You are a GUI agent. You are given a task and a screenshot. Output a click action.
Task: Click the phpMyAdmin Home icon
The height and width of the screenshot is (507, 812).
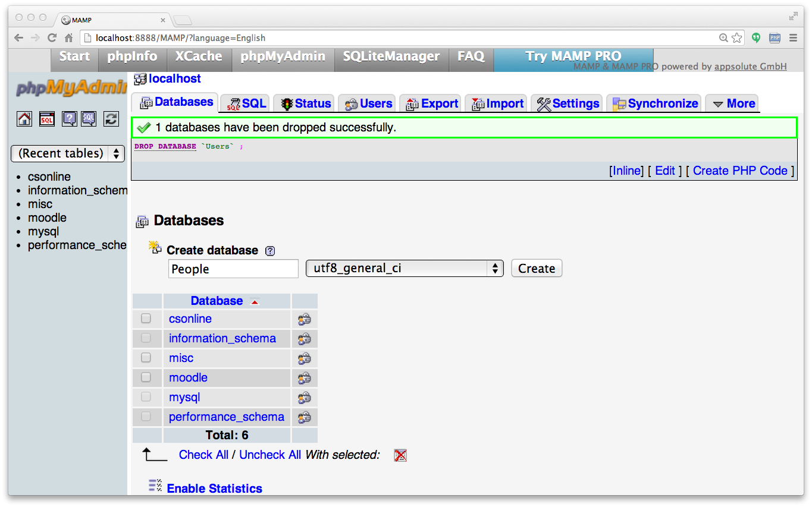pos(24,119)
